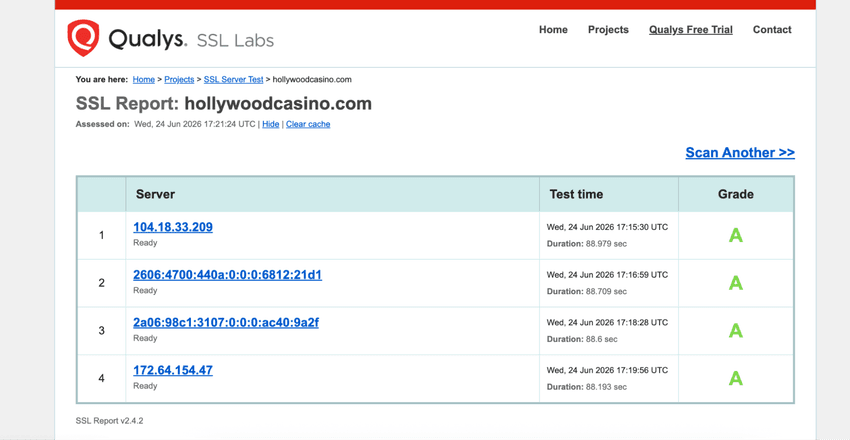Click grade A for server 2a06:98c1 row

tap(736, 331)
